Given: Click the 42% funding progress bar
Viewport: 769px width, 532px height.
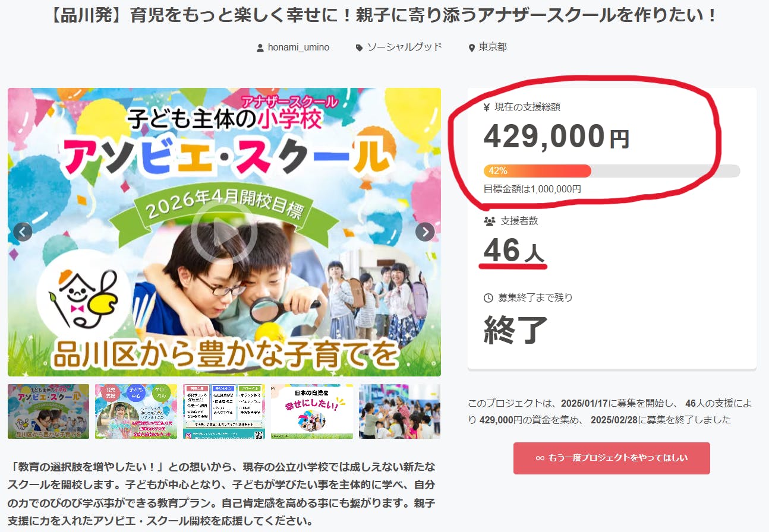Looking at the screenshot, I should coord(612,171).
